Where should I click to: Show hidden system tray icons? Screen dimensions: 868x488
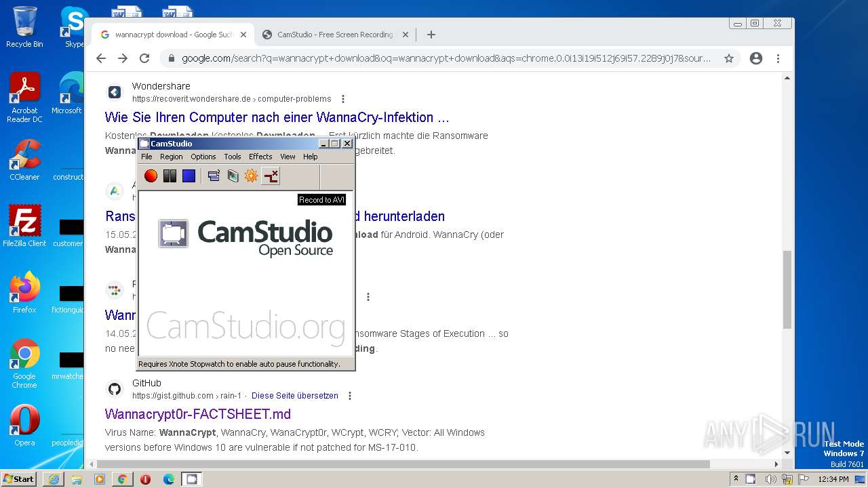coord(736,479)
